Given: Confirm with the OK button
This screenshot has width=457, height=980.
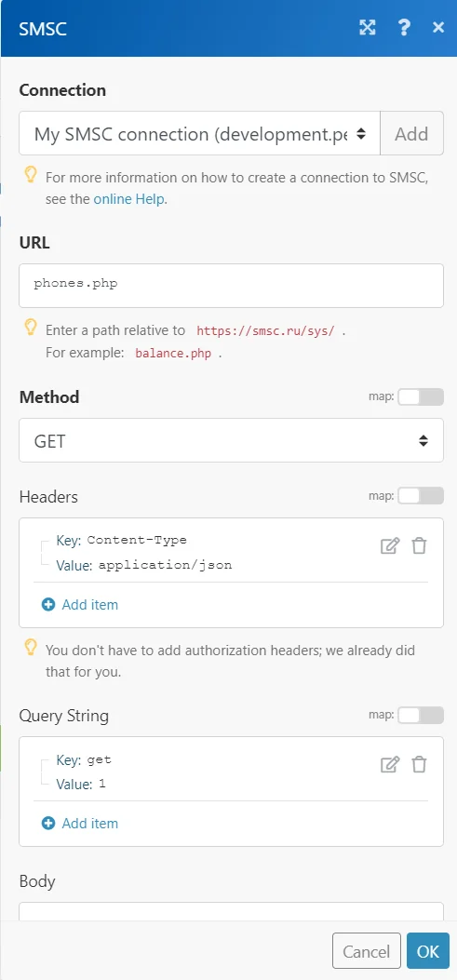Looking at the screenshot, I should 427,951.
